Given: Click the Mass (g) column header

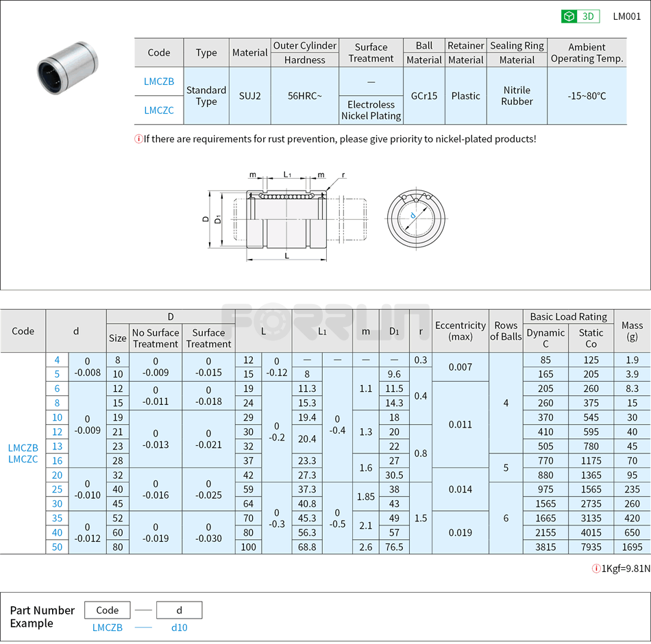Looking at the screenshot, I should pyautogui.click(x=632, y=331).
